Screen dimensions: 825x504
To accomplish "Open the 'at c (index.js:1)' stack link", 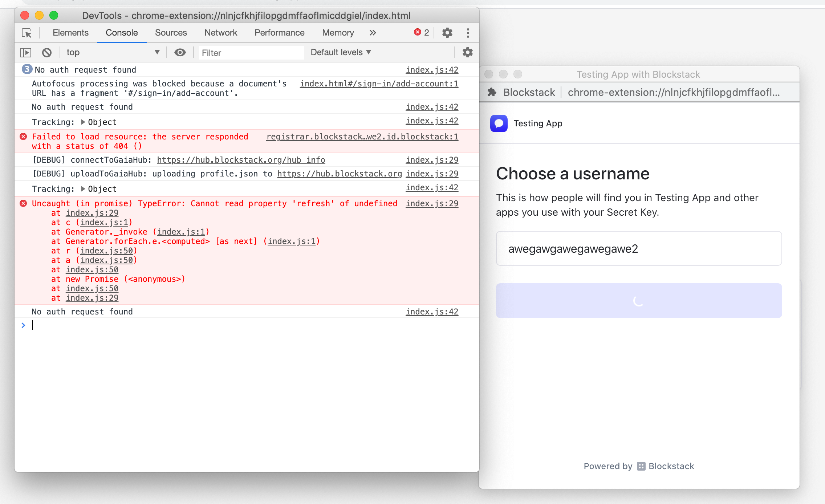I will [x=104, y=222].
